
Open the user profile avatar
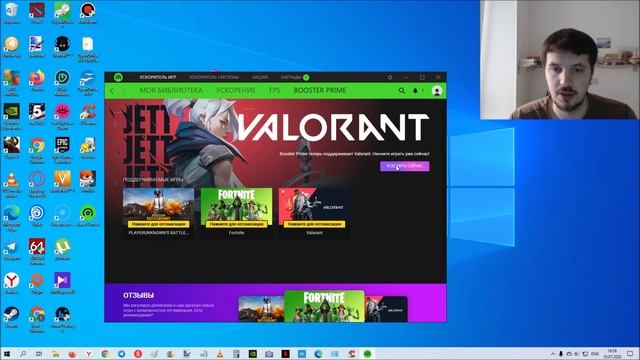(x=437, y=91)
